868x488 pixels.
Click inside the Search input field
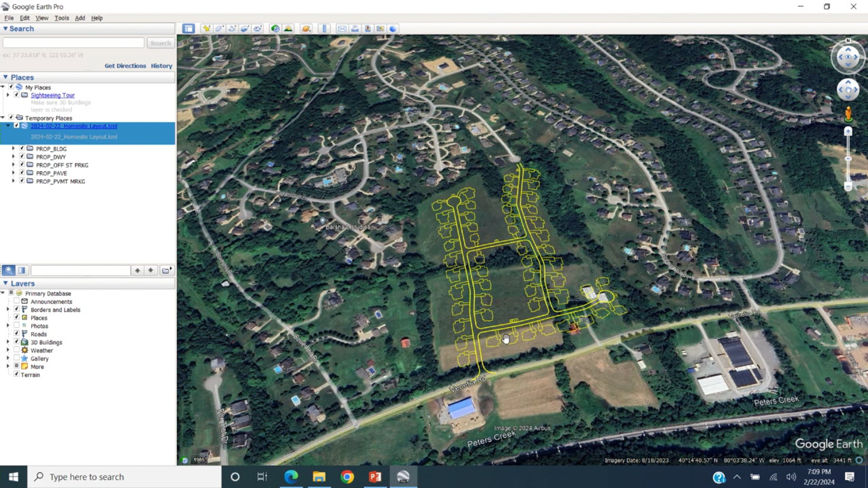[x=73, y=43]
